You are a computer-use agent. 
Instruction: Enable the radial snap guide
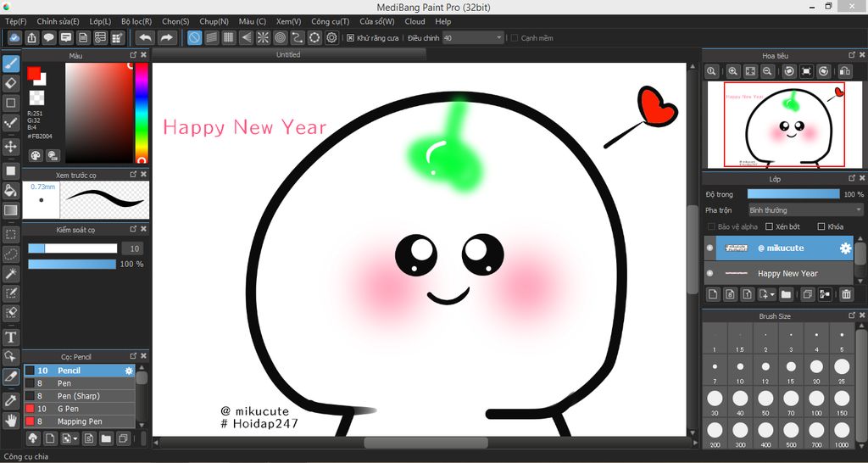pos(263,37)
